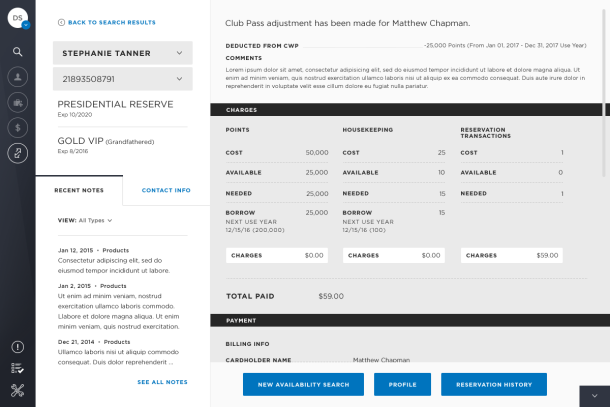Click the Deducted from CWP points value
Viewport: 610px width, 407px height.
tap(505, 46)
